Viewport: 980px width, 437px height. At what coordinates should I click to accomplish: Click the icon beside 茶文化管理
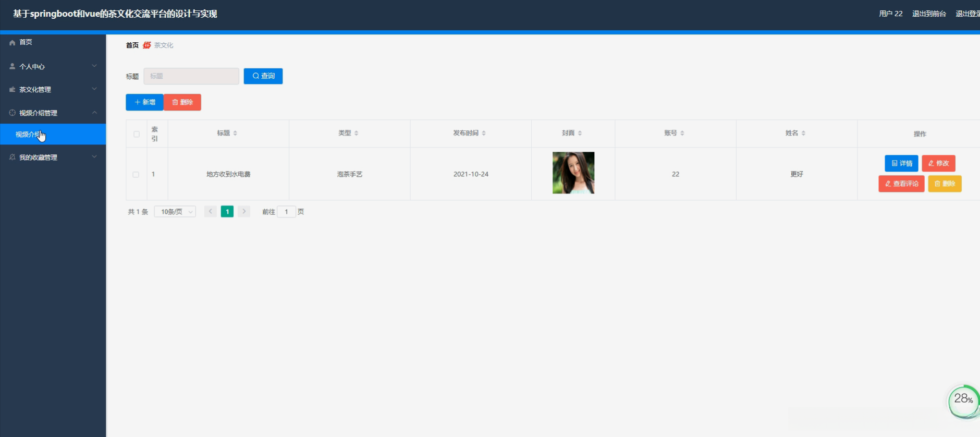(12, 90)
